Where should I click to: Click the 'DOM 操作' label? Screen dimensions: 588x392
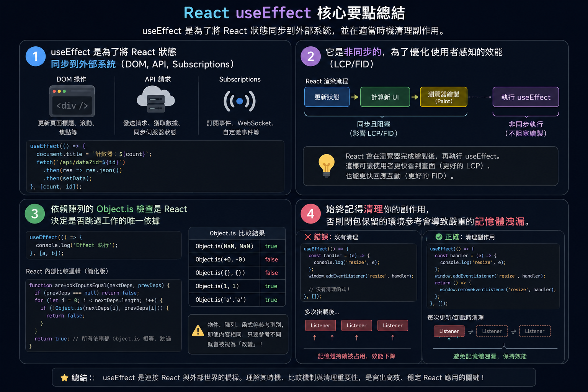(71, 79)
